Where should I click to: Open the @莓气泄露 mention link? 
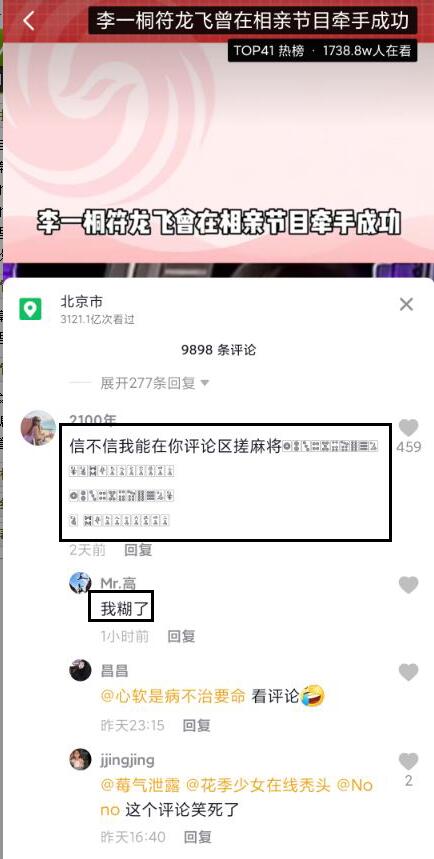pos(140,786)
